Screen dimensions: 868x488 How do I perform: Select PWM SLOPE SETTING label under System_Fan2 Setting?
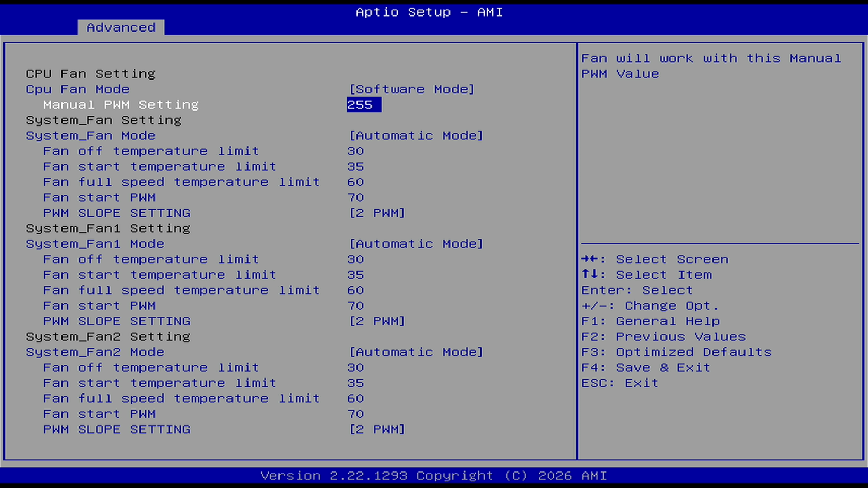[x=117, y=430]
